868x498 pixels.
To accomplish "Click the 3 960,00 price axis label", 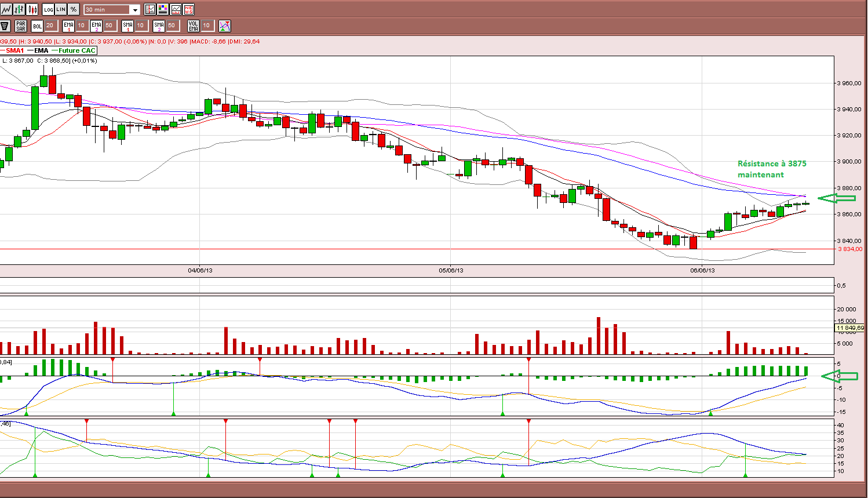I will pyautogui.click(x=849, y=83).
